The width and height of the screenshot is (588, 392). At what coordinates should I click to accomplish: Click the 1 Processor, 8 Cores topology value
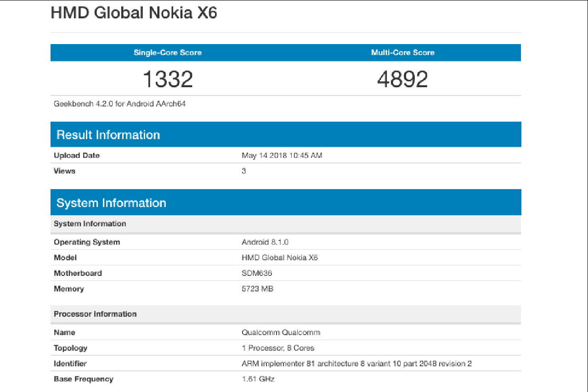coord(277,348)
